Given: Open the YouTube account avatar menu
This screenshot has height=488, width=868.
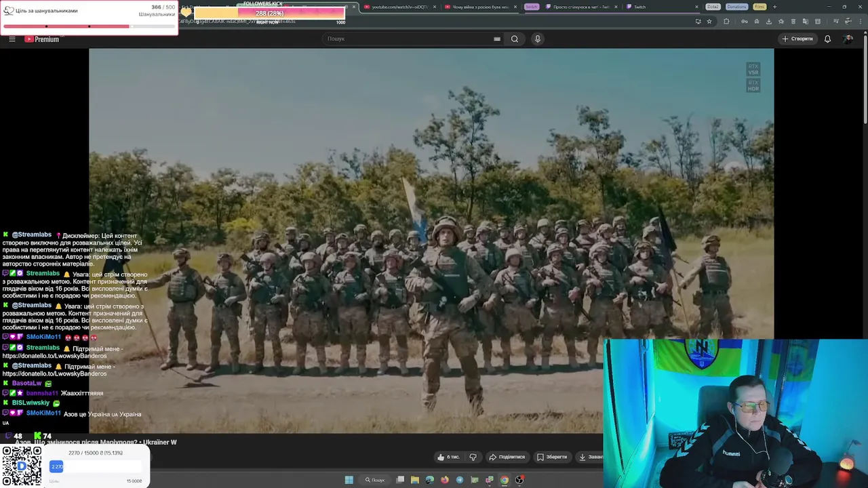Looking at the screenshot, I should click(x=848, y=39).
